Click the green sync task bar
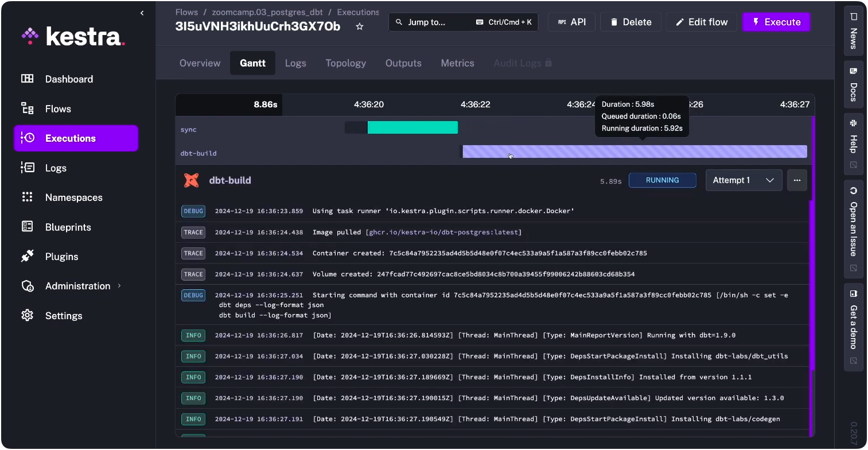This screenshot has width=868, height=450. 412,127
